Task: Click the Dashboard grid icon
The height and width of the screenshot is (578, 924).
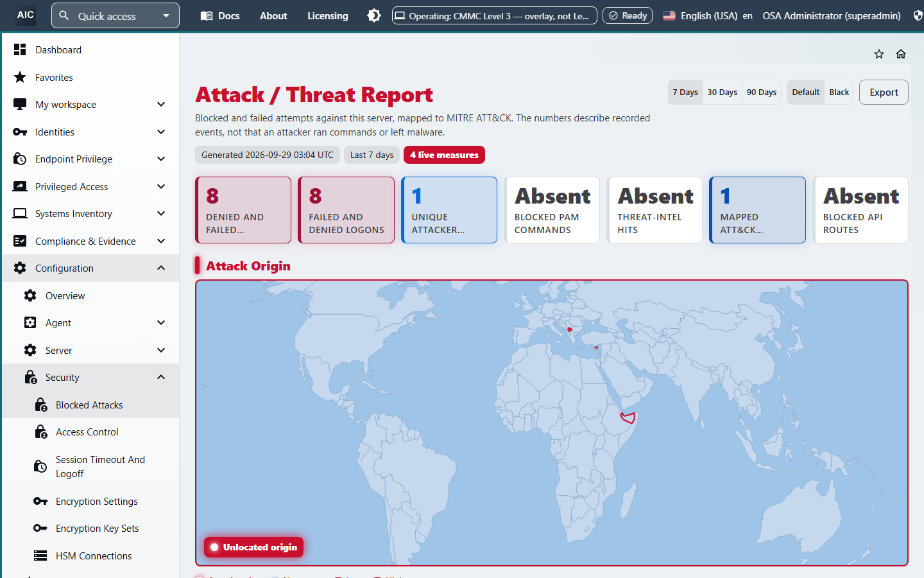Action: point(20,49)
